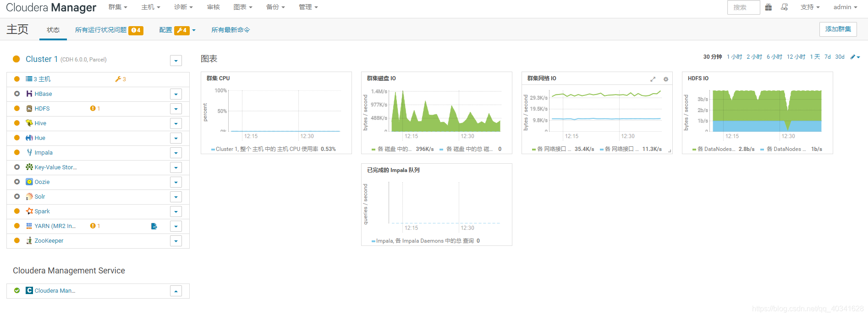
Task: Set time range to 30d
Action: click(840, 57)
